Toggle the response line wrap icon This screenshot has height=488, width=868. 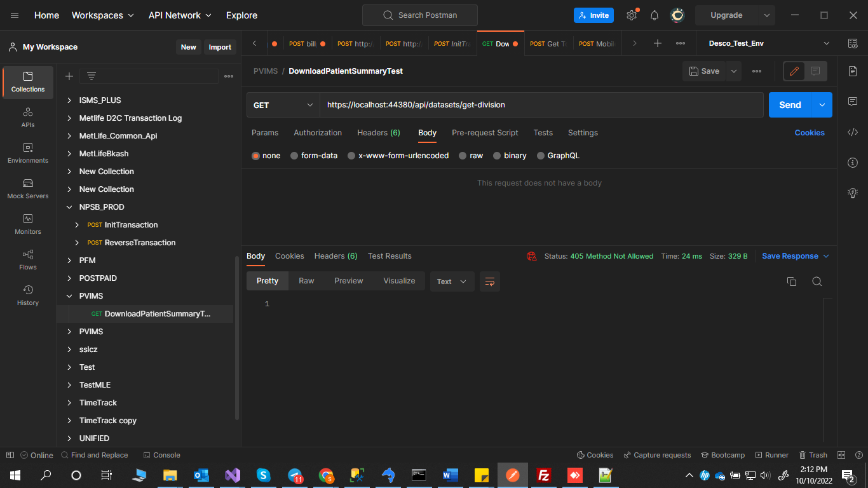tap(490, 281)
